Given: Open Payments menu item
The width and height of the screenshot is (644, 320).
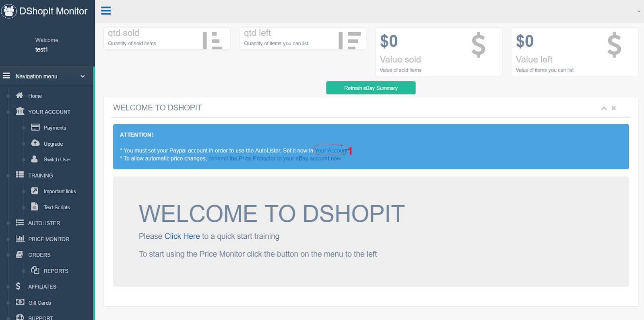Looking at the screenshot, I should pos(55,128).
